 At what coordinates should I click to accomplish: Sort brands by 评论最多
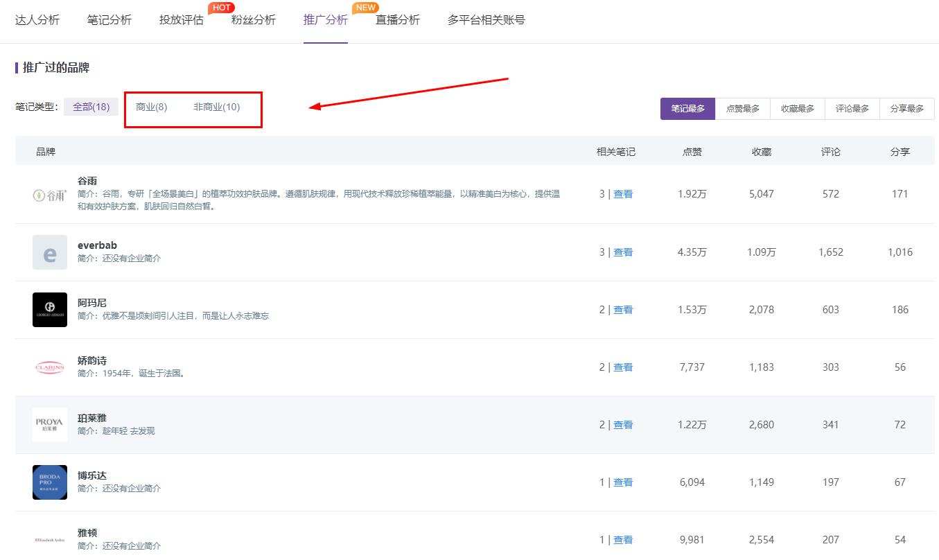(852, 109)
